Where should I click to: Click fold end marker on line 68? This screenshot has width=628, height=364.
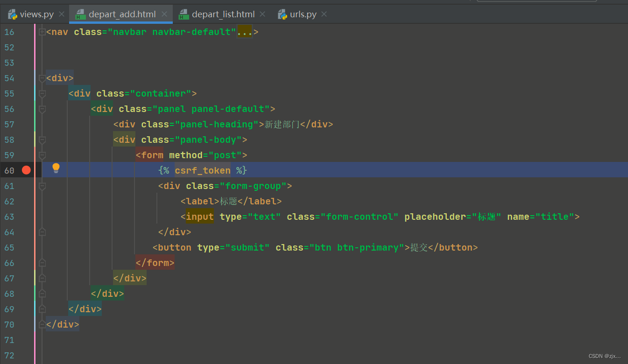pyautogui.click(x=42, y=294)
